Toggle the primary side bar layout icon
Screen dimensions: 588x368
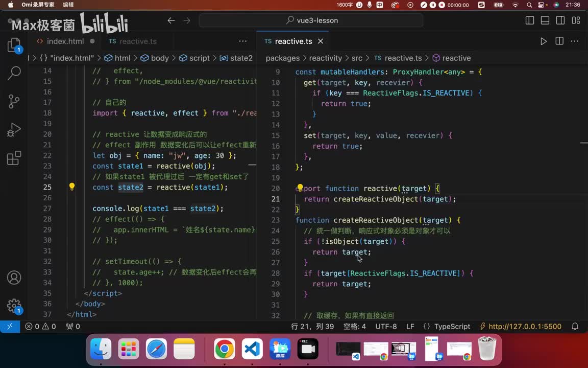(x=529, y=20)
